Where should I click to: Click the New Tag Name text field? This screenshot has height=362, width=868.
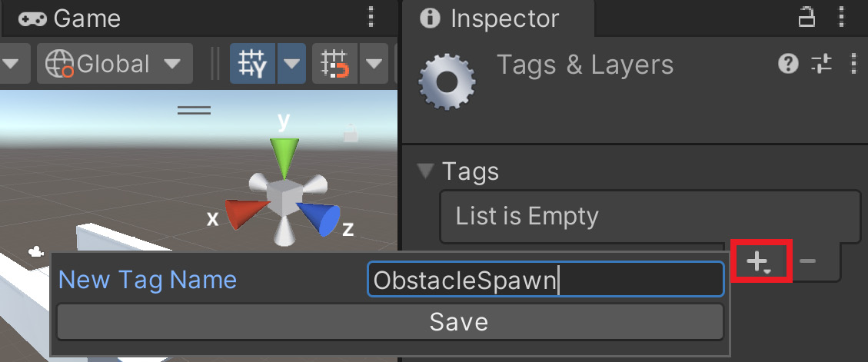(x=546, y=280)
